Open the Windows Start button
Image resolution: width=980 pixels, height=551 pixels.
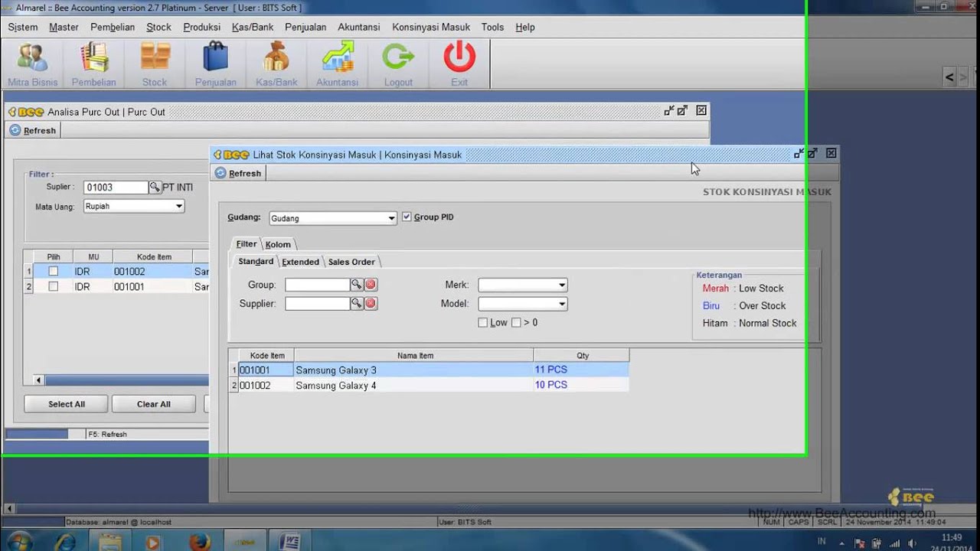click(20, 541)
